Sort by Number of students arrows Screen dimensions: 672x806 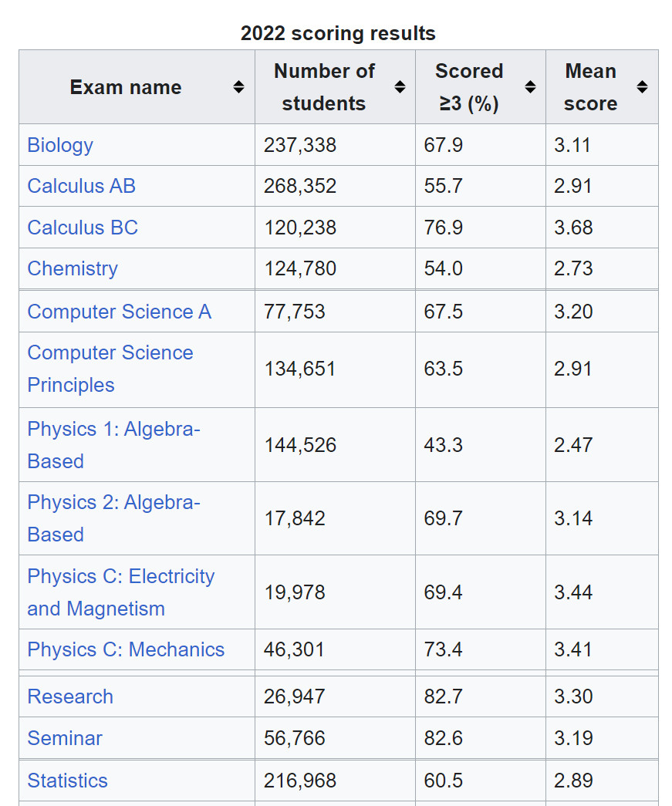(400, 87)
